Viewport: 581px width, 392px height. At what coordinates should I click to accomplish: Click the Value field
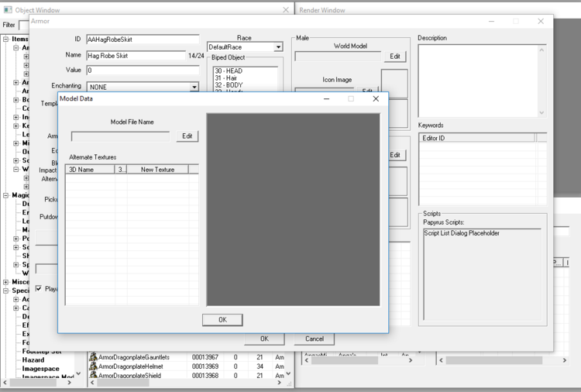(143, 70)
